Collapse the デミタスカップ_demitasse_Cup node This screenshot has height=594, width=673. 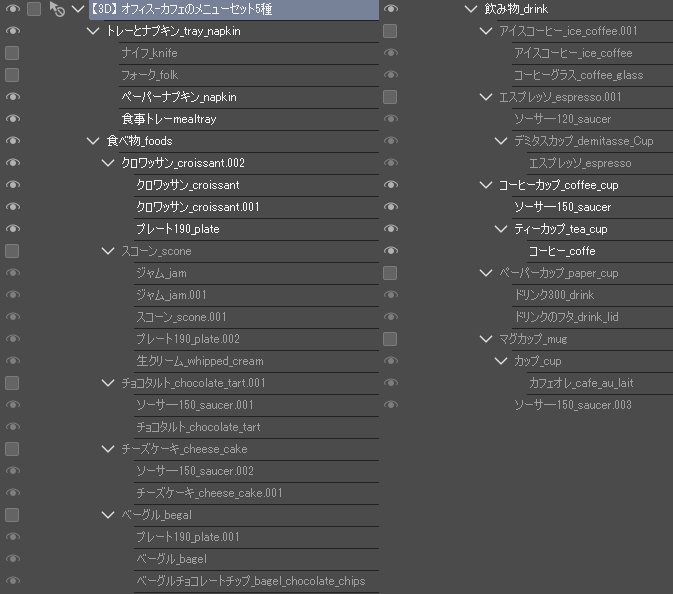pyautogui.click(x=501, y=141)
